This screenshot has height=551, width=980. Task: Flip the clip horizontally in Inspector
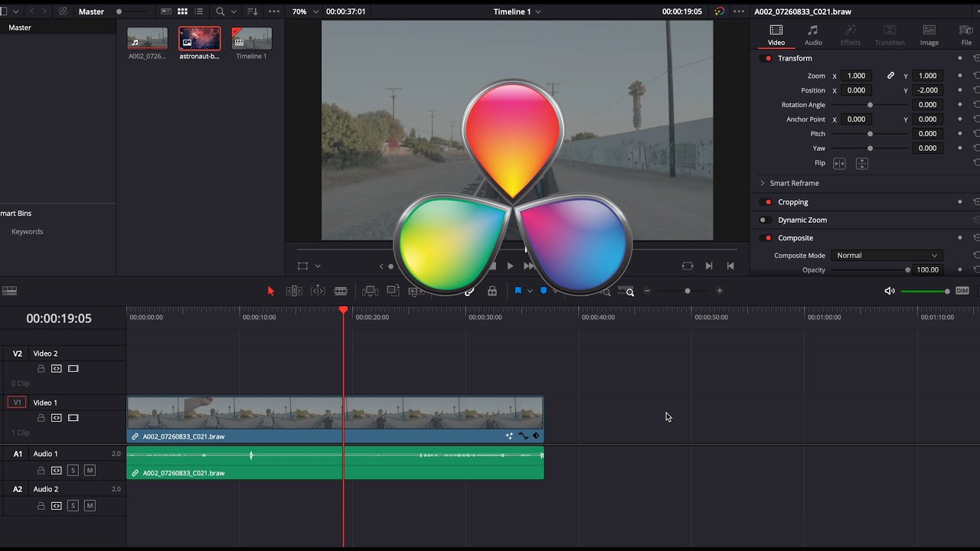[x=839, y=163]
